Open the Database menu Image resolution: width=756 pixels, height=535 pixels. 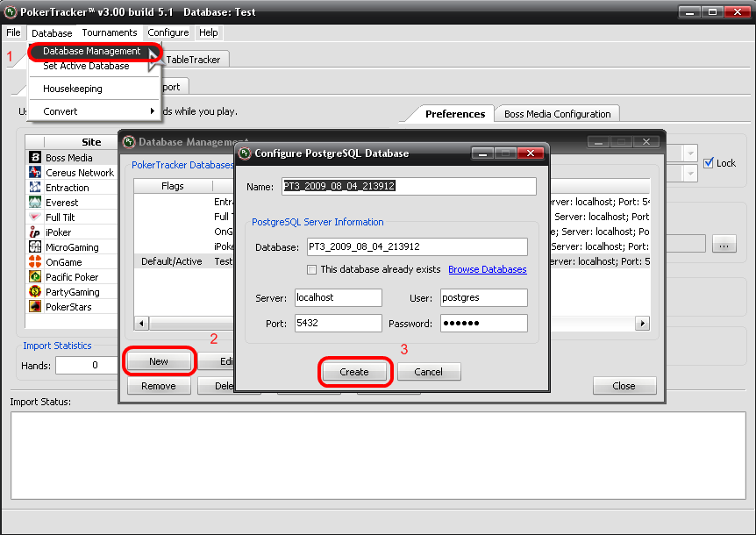[52, 32]
